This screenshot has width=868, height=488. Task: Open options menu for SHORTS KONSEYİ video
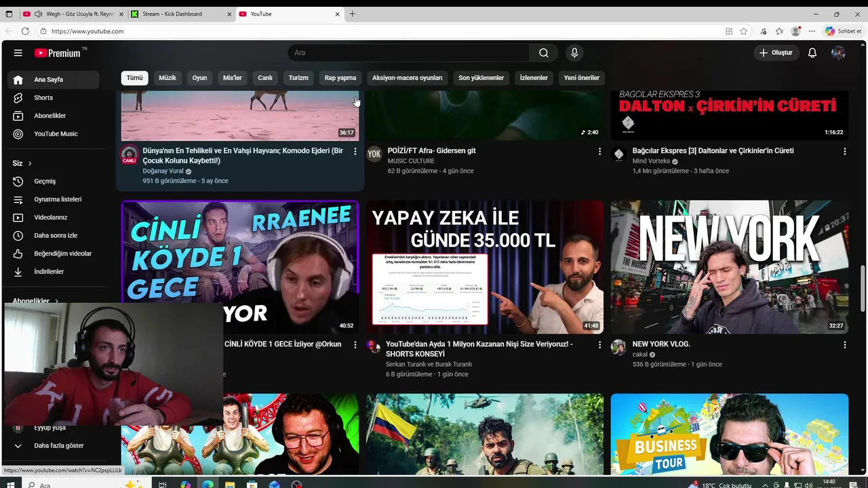599,344
